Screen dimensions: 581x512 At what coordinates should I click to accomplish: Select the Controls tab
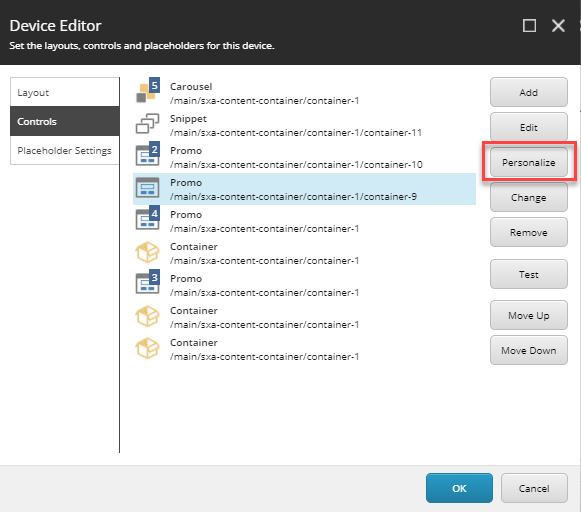[x=65, y=121]
